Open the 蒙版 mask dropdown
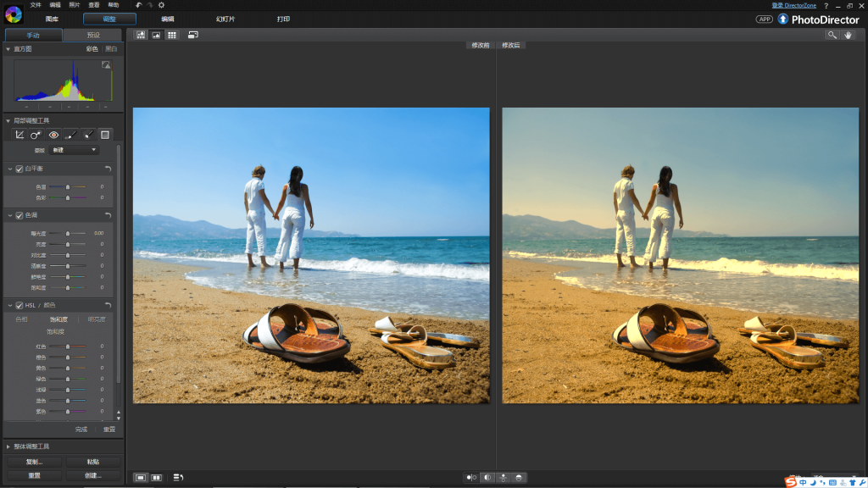 [74, 150]
